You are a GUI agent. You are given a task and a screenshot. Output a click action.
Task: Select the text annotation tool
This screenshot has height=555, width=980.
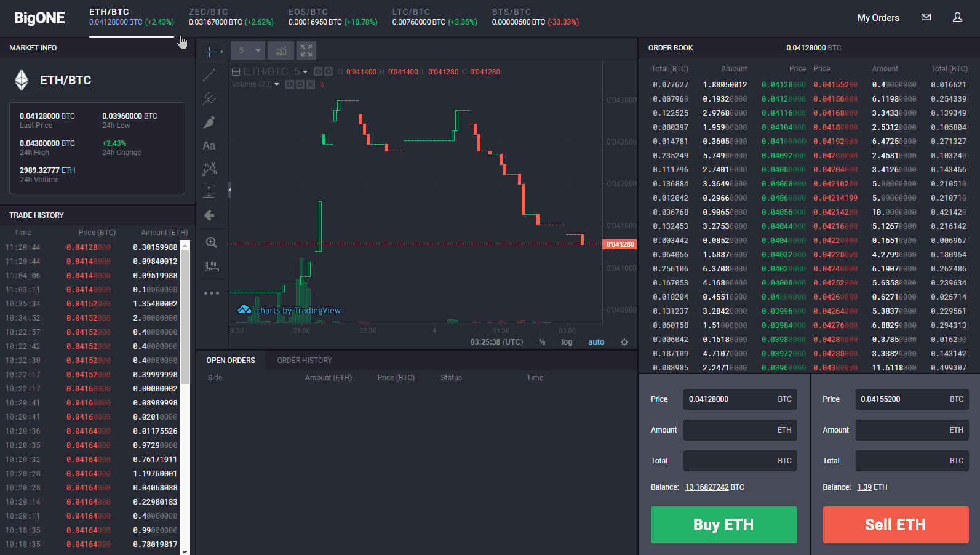(209, 146)
